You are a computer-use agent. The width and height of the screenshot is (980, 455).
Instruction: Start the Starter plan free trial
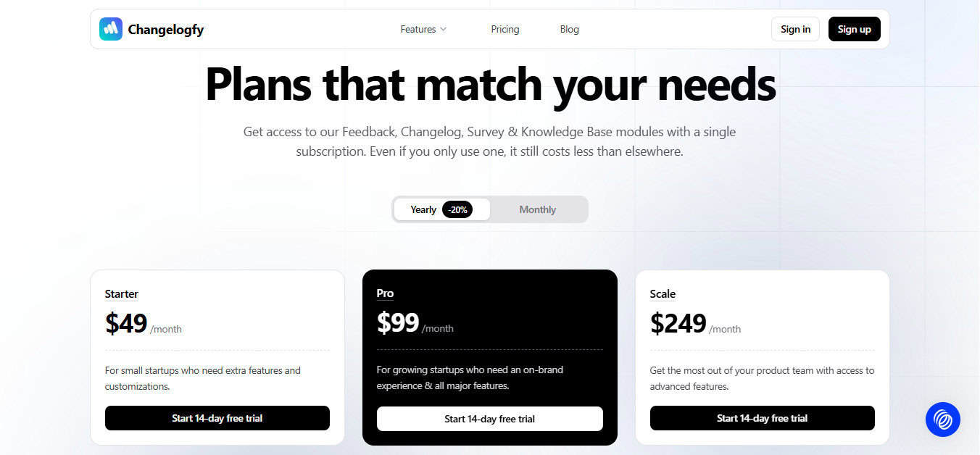pyautogui.click(x=217, y=418)
